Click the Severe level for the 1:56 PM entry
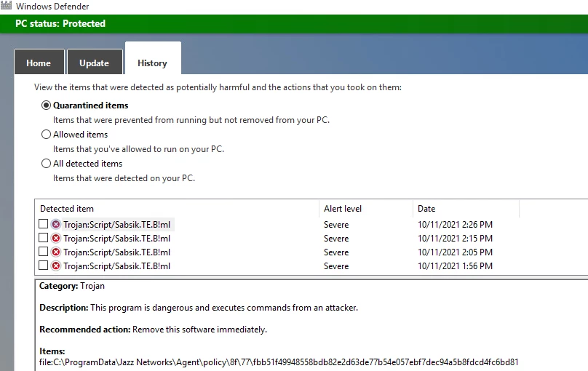The width and height of the screenshot is (588, 371). [336, 266]
